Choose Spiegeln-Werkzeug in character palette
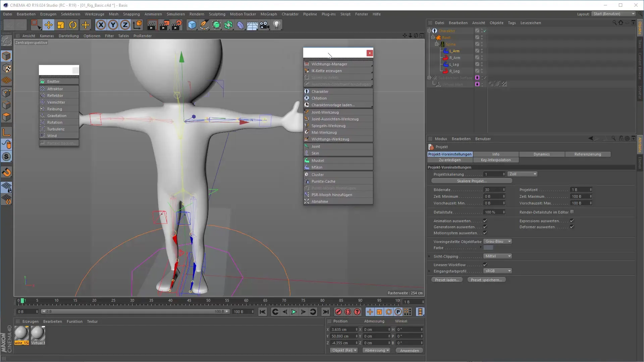The width and height of the screenshot is (644, 362). click(338, 126)
